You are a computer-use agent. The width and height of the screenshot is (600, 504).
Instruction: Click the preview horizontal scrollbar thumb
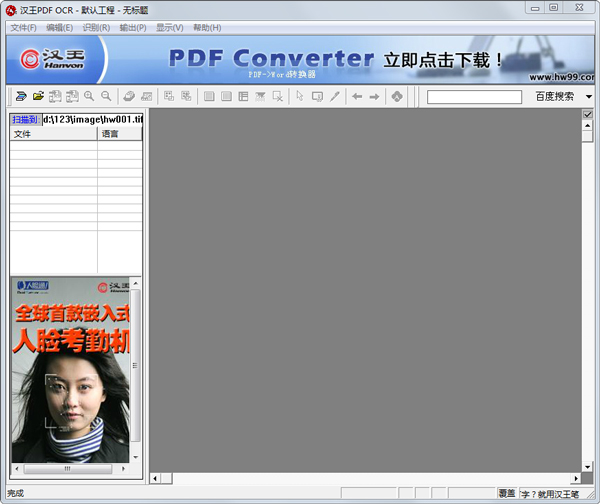68,469
